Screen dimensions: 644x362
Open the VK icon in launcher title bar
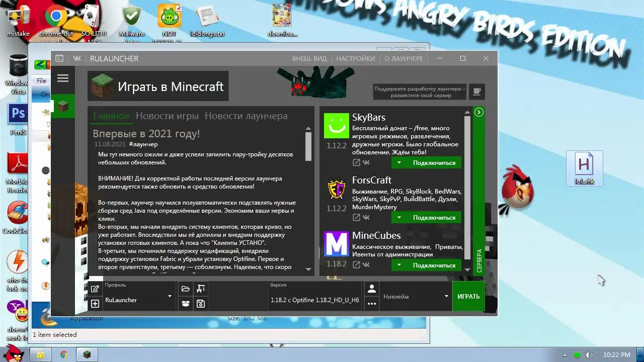click(77, 58)
